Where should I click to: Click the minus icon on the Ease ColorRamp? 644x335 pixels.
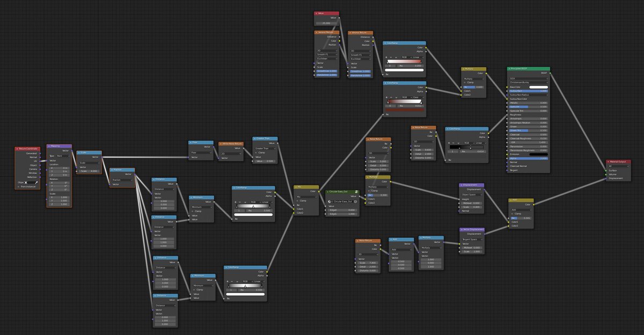[391, 97]
